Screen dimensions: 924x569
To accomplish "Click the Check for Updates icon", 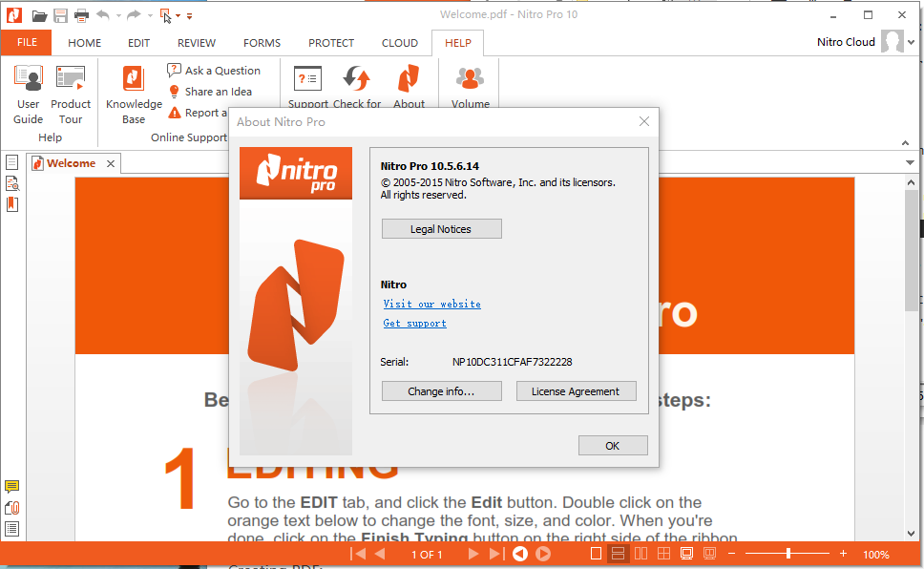I will pos(357,87).
